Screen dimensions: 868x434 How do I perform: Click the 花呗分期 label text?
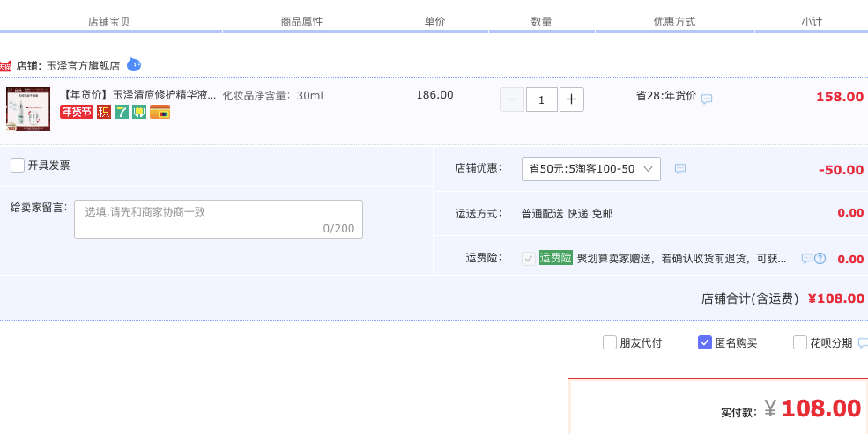click(831, 343)
